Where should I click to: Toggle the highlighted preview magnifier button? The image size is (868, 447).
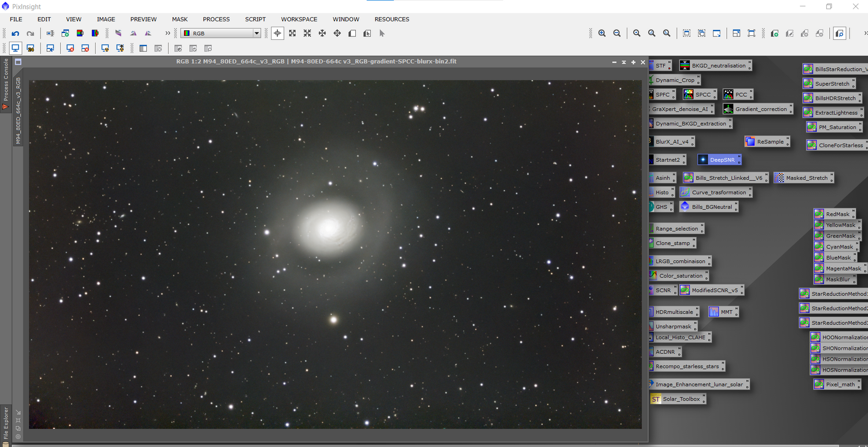click(x=840, y=34)
